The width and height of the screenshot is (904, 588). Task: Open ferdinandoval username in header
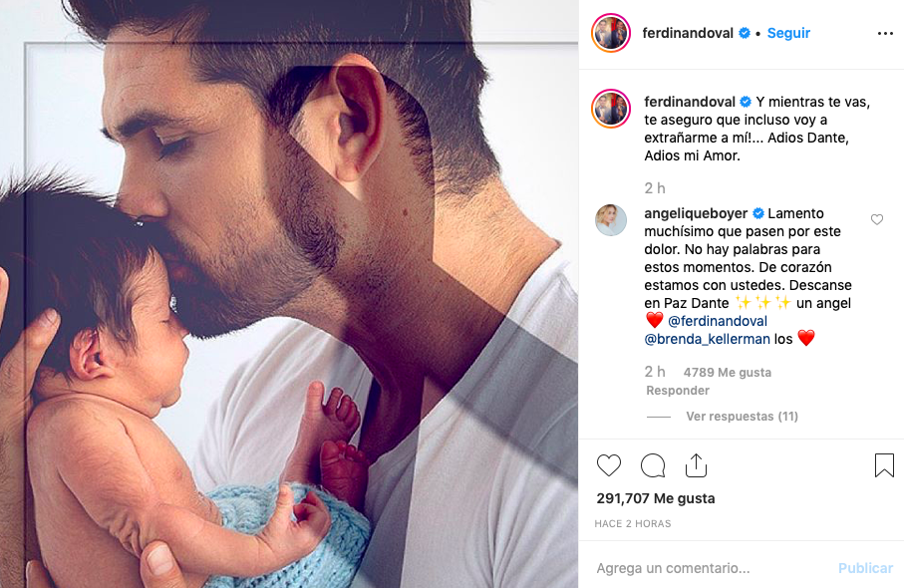(688, 33)
